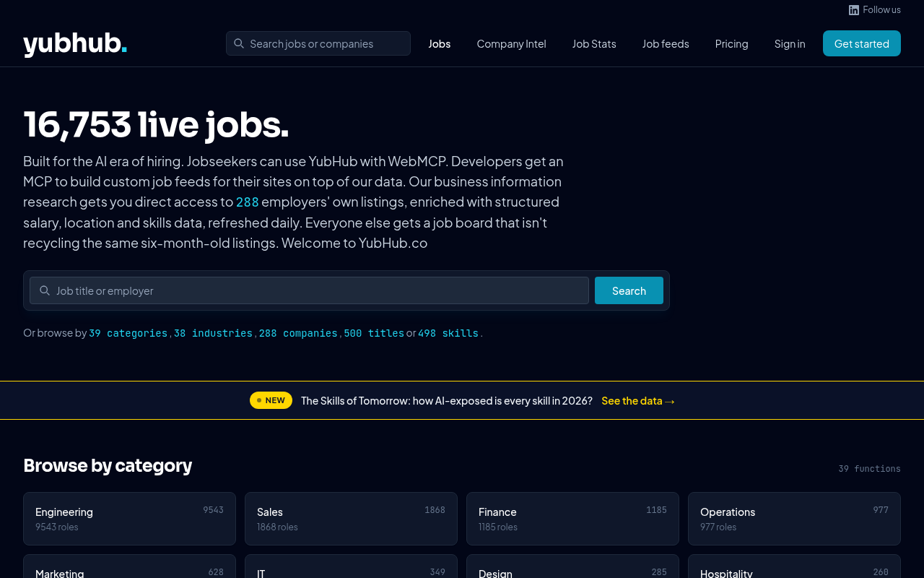924x578 pixels.
Task: Click the Sign in link
Action: (790, 43)
